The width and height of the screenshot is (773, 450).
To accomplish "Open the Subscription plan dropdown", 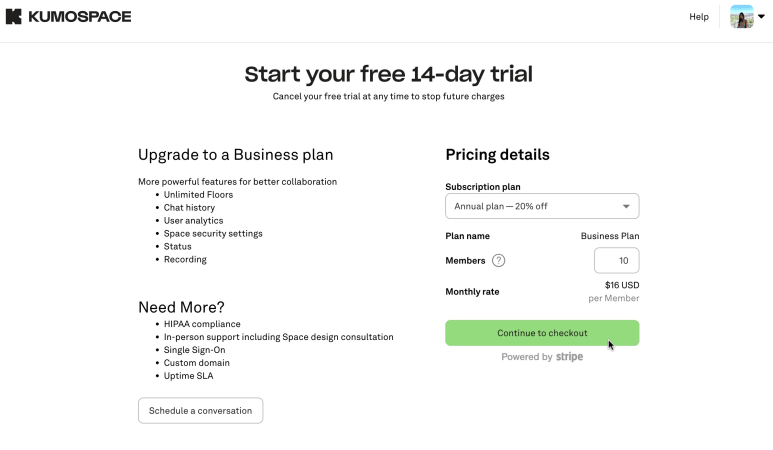I will point(541,206).
